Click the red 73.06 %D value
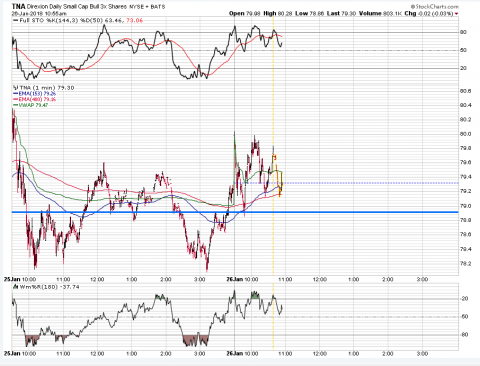This screenshot has width=480, height=366. pos(135,20)
